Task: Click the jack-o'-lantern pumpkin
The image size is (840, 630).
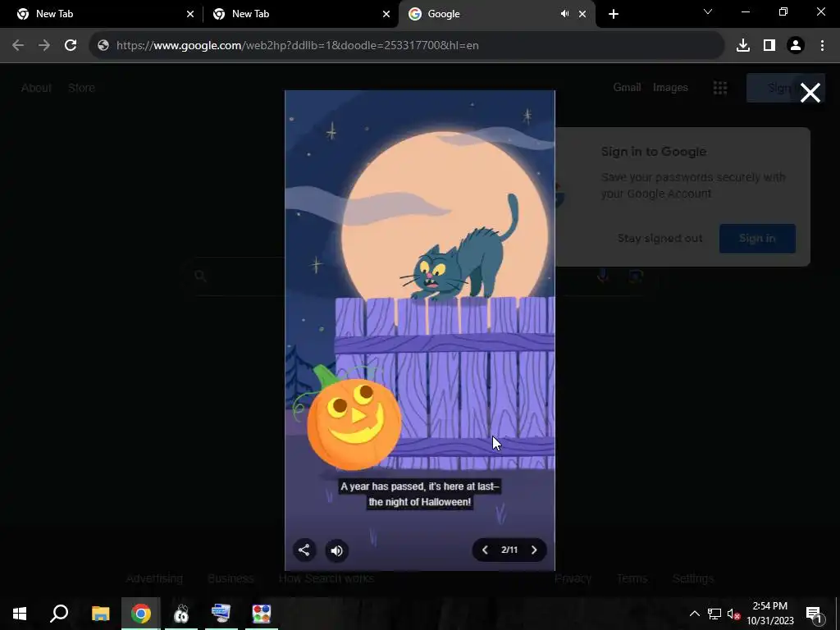Action: tap(354, 423)
